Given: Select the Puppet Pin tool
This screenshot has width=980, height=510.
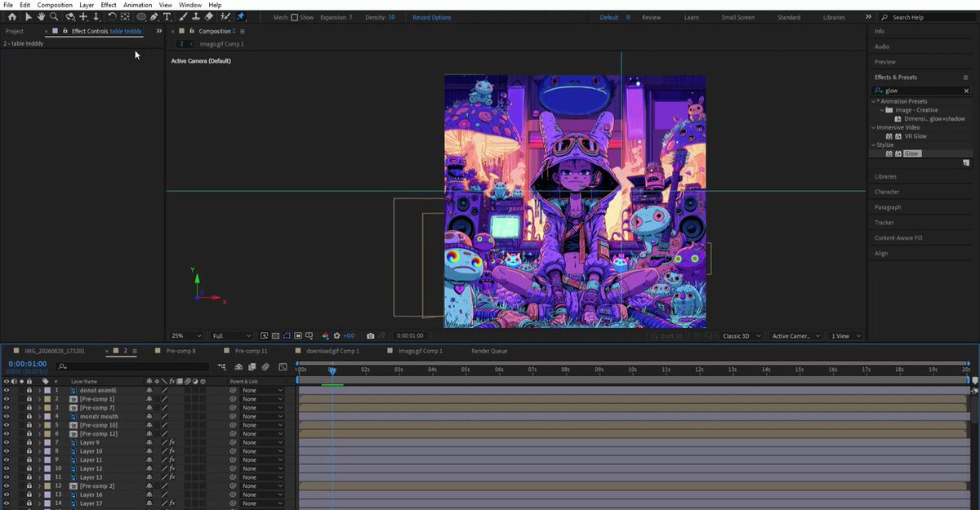Looking at the screenshot, I should (x=241, y=16).
